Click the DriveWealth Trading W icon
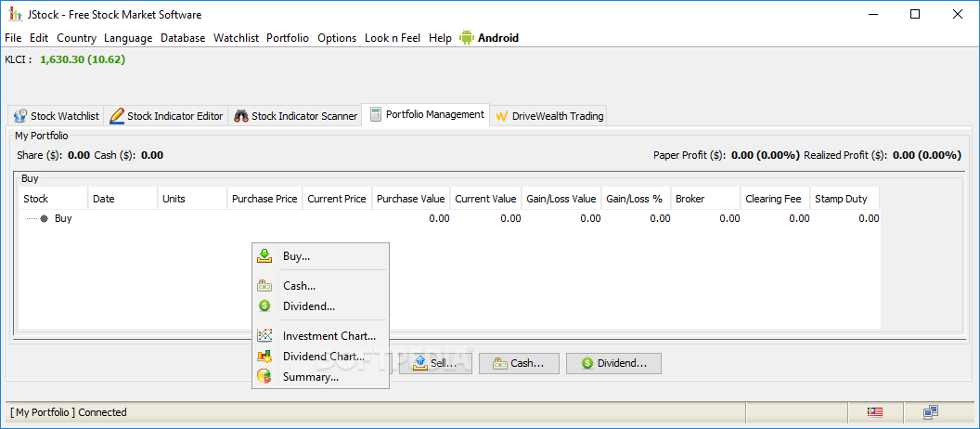This screenshot has height=429, width=980. tap(501, 116)
